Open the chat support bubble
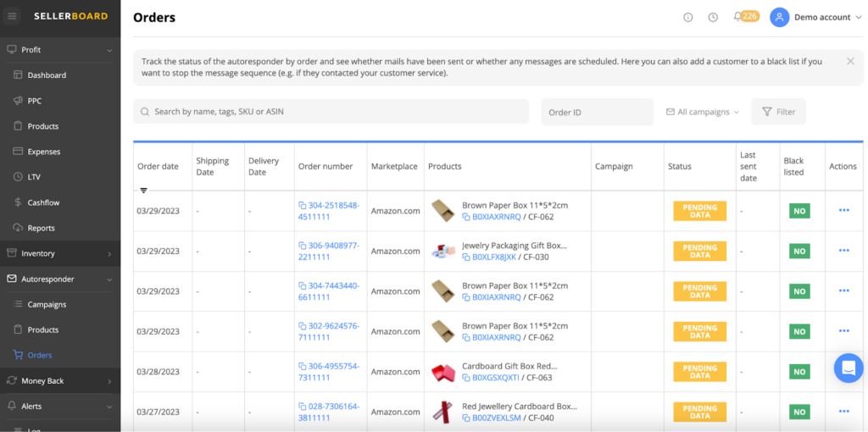This screenshot has height=432, width=868. pyautogui.click(x=848, y=368)
